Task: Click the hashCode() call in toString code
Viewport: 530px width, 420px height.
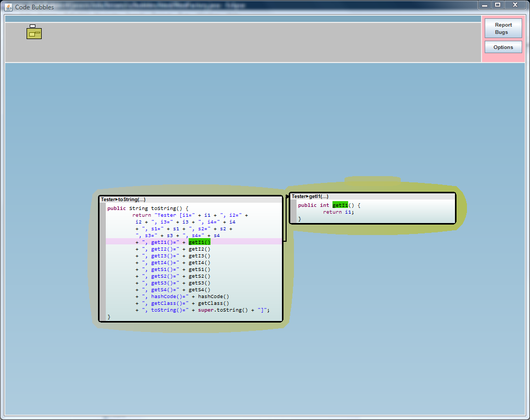Action: tap(214, 297)
